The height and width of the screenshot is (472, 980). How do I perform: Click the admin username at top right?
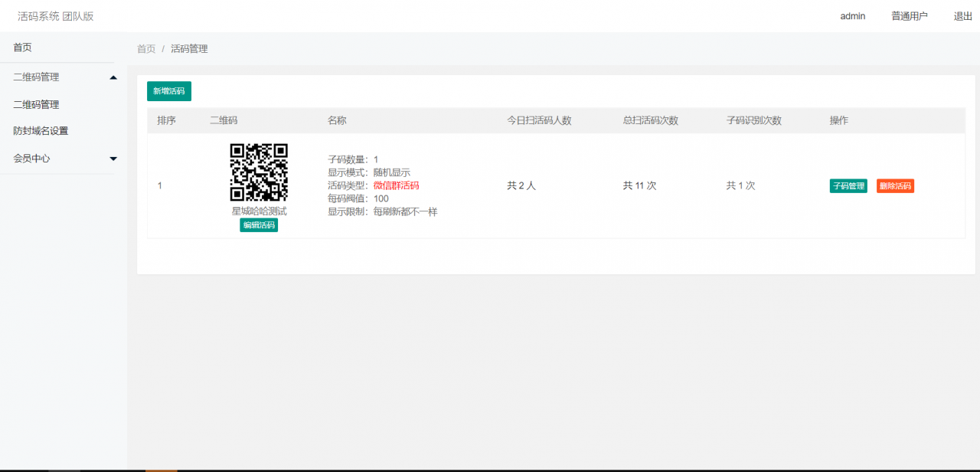pos(852,15)
